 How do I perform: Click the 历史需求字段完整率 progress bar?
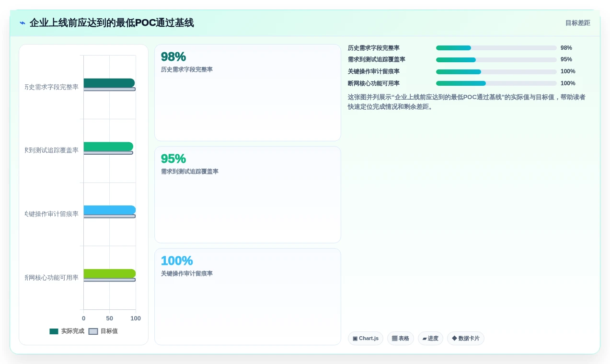496,48
